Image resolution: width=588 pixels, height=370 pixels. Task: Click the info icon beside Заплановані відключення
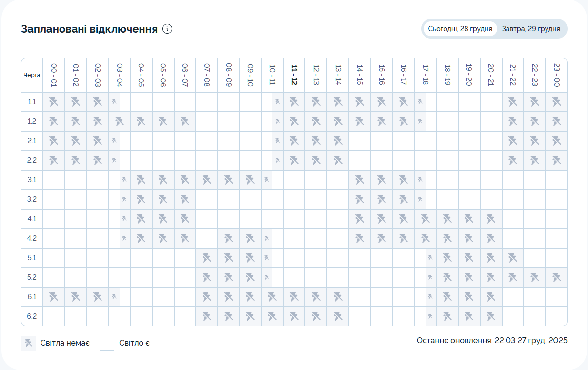167,29
